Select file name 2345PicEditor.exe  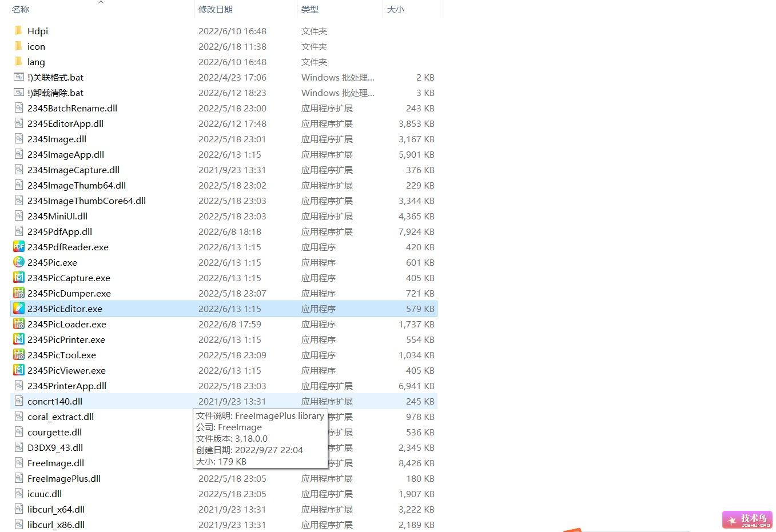(65, 309)
